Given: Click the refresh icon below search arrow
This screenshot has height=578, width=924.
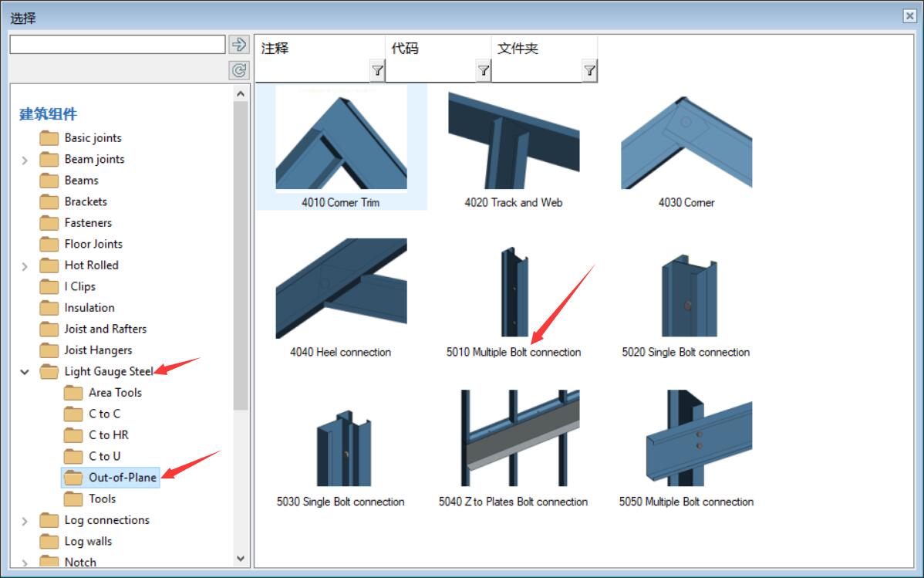Looking at the screenshot, I should 238,71.
